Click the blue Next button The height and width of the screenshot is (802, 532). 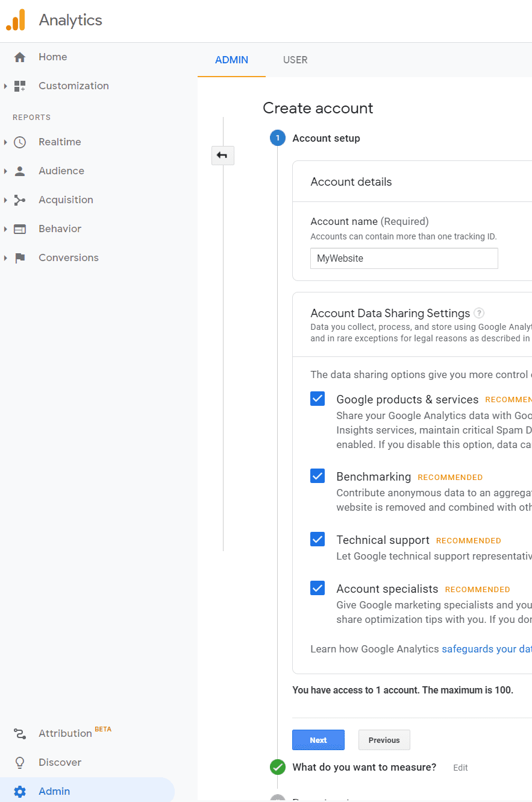318,740
